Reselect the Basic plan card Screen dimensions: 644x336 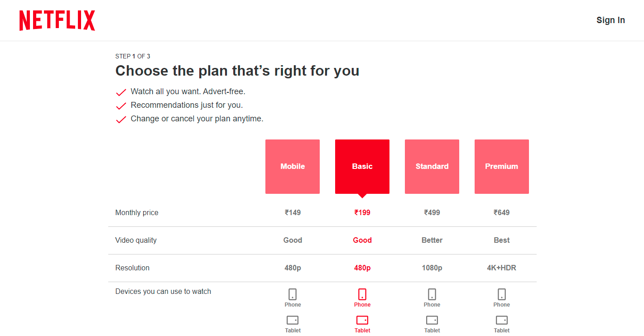pos(362,166)
